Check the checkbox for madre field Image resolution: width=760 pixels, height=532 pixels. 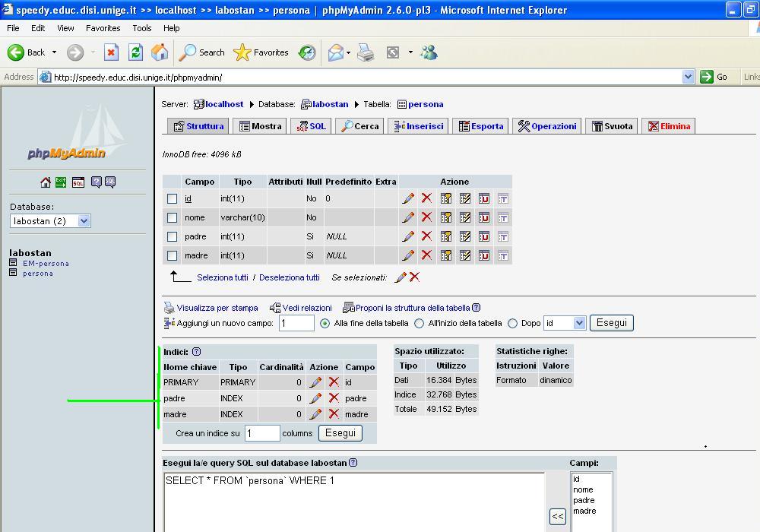[173, 255]
